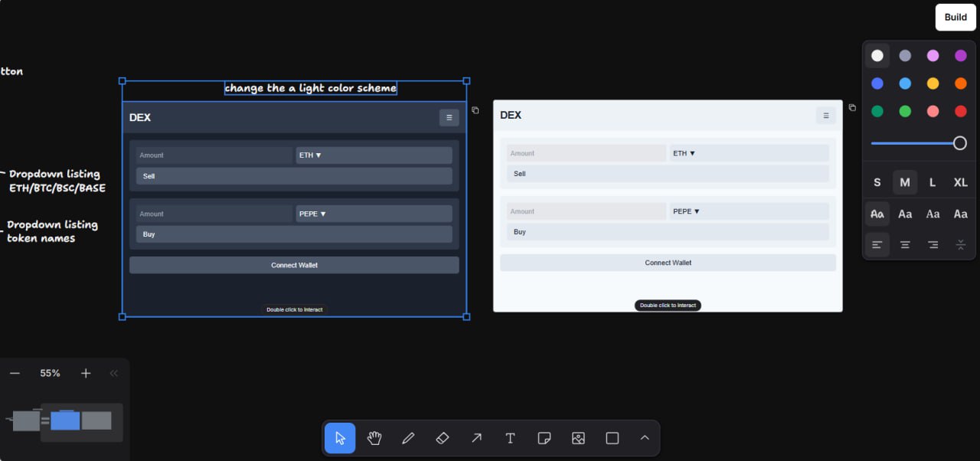This screenshot has height=461, width=980.
Task: Click the zoom in plus button
Action: pyautogui.click(x=86, y=373)
